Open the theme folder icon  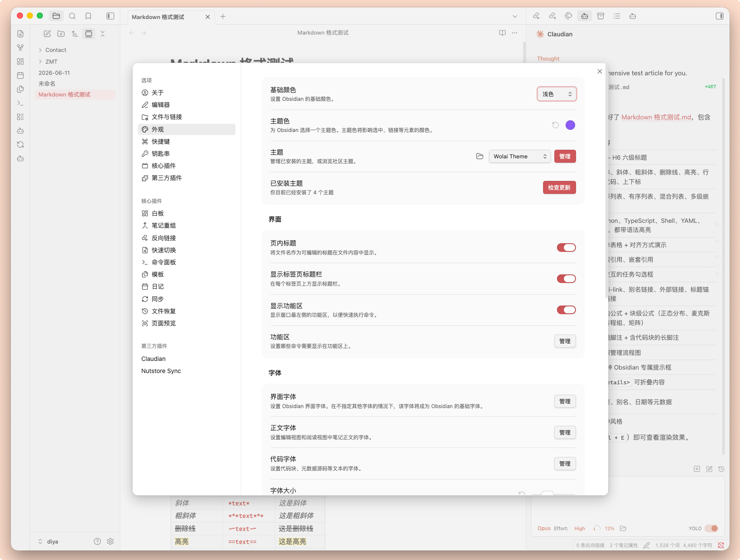click(x=480, y=156)
